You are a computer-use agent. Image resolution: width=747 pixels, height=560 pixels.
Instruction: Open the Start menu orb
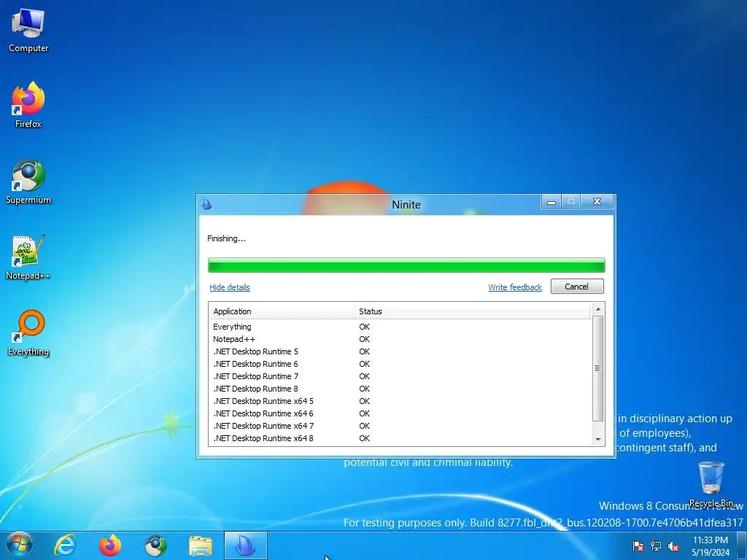pos(19,545)
